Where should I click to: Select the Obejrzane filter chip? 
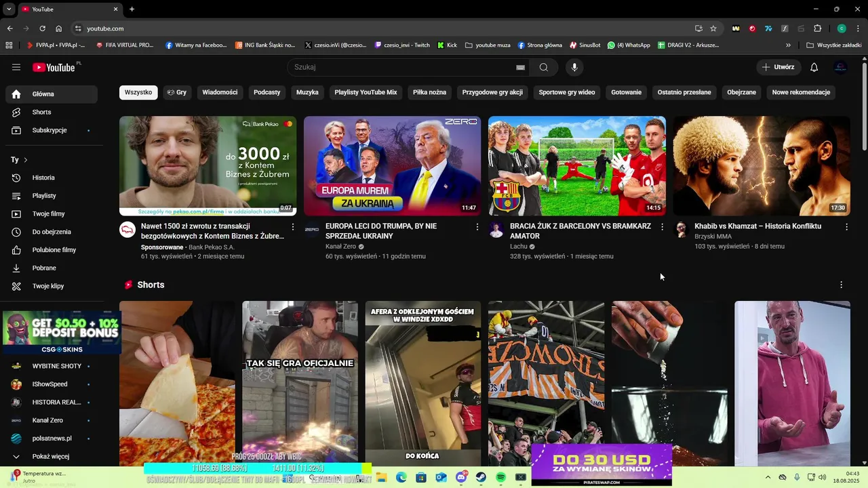pyautogui.click(x=741, y=92)
